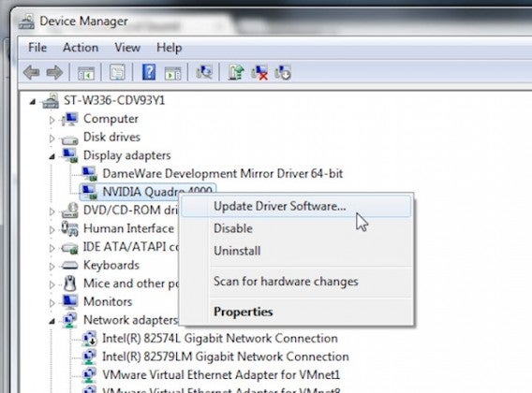
Task: Click the Monitors category icon
Action: pos(70,302)
